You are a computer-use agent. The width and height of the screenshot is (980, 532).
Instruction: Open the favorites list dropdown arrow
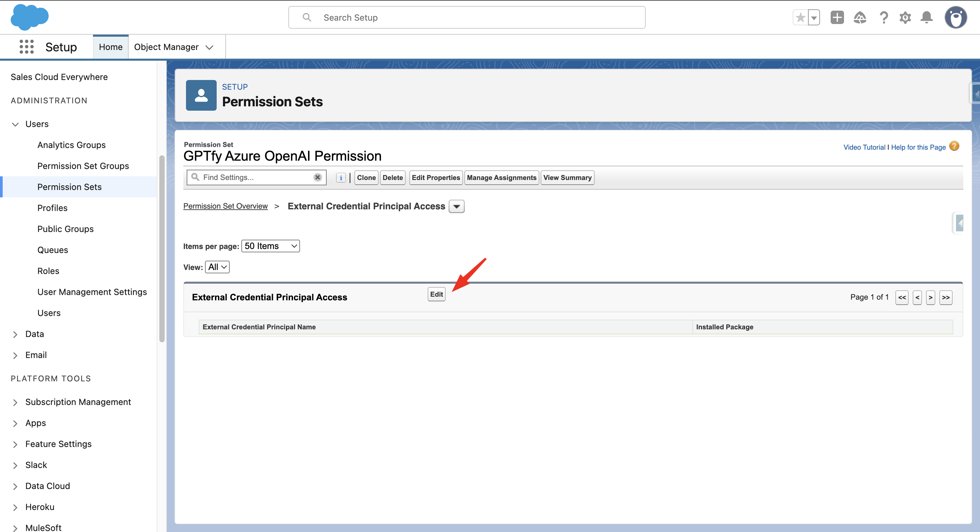[814, 18]
